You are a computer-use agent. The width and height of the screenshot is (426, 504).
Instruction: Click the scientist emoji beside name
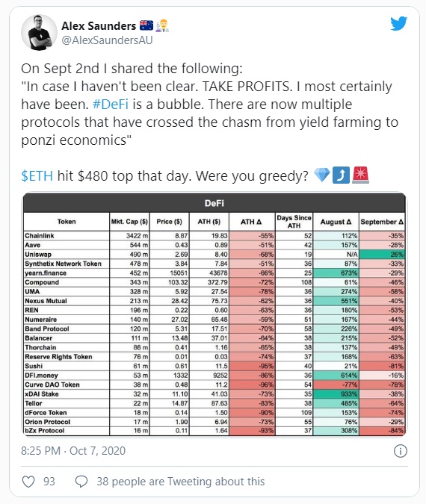[x=162, y=25]
